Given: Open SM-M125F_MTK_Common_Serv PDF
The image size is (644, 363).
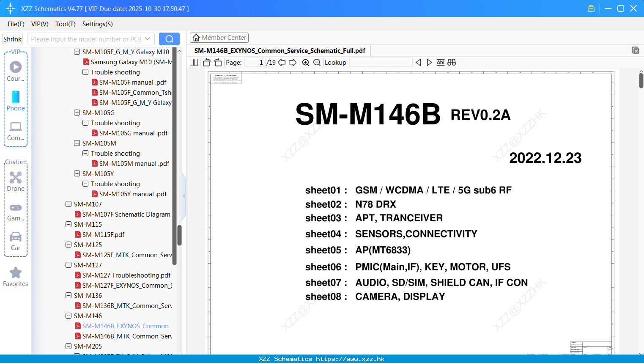Looking at the screenshot, I should coord(127,255).
